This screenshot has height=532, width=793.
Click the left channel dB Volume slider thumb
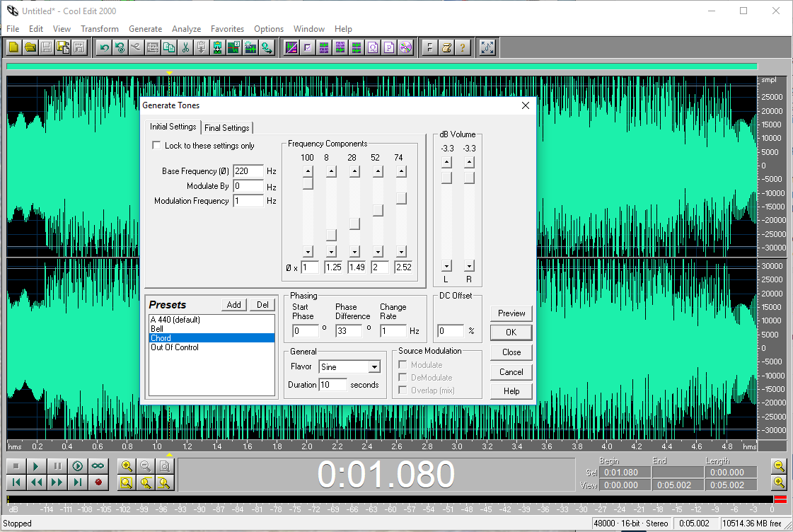tap(446, 178)
